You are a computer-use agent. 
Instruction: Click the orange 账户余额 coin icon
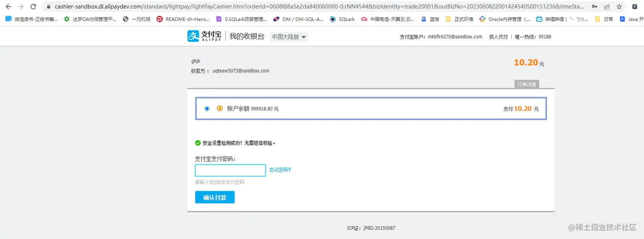click(220, 108)
